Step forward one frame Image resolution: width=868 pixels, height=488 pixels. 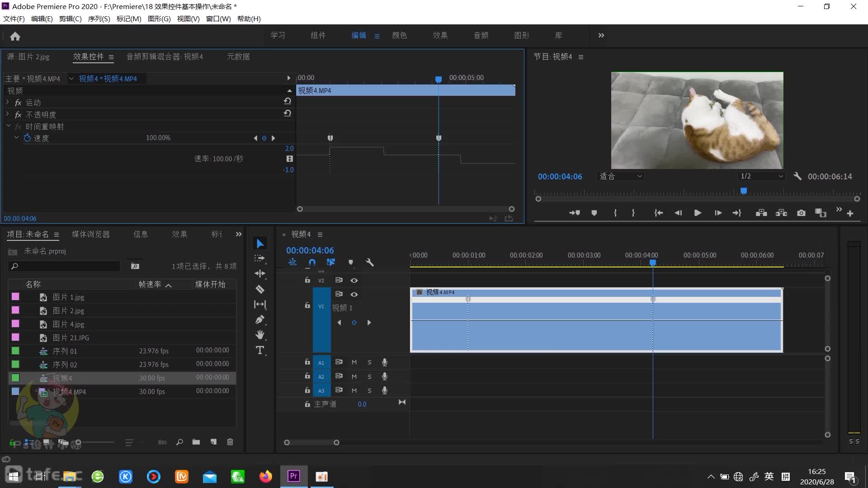tap(718, 213)
